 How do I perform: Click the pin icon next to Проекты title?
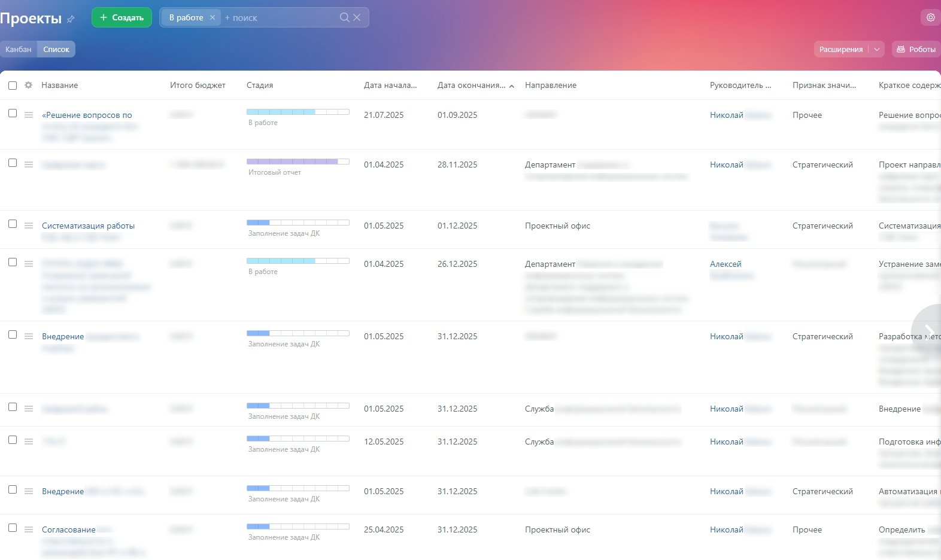click(x=71, y=19)
